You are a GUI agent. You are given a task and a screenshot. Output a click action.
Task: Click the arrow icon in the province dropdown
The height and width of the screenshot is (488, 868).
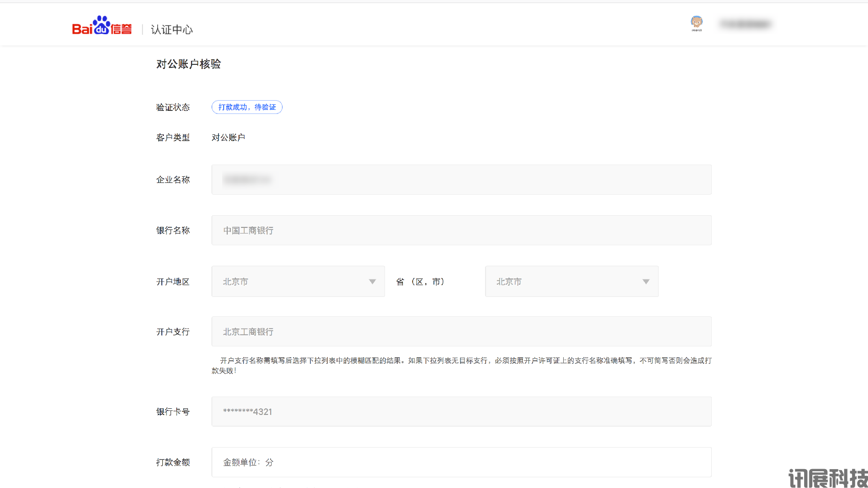(372, 282)
